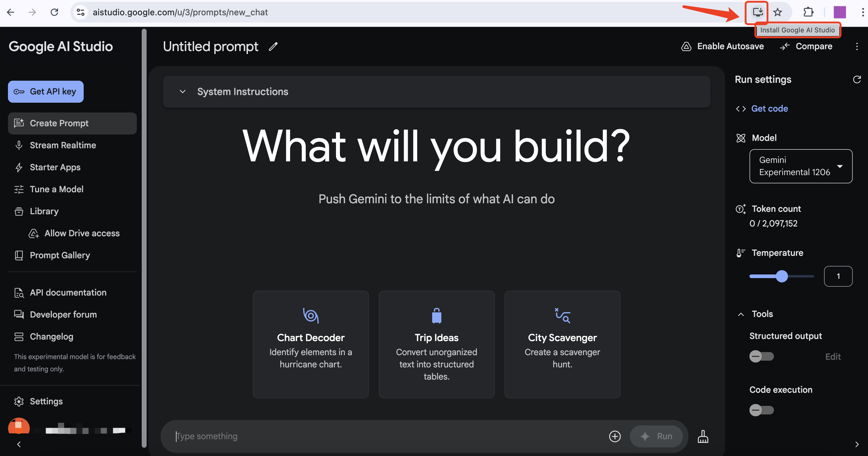Open Stream Realtime in the sidebar

63,145
